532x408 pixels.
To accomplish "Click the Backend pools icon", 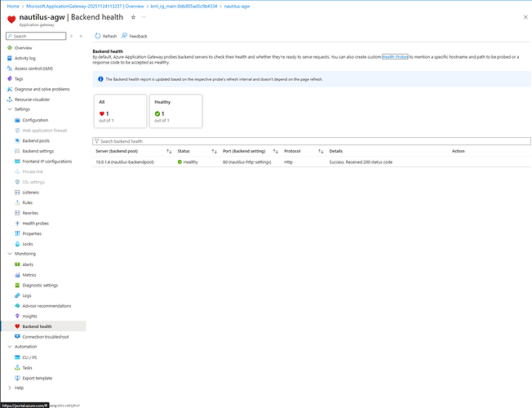I will 17,141.
